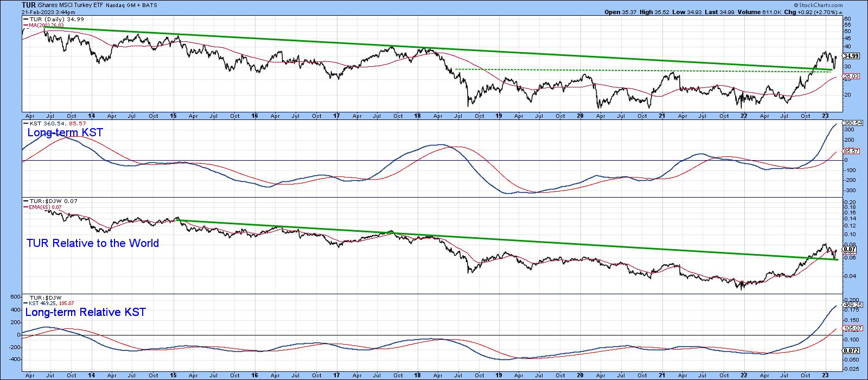Viewport: 868px width, 380px height.
Task: Click the 21-Feb-2023 3:44pm timestamp
Action: 48,12
